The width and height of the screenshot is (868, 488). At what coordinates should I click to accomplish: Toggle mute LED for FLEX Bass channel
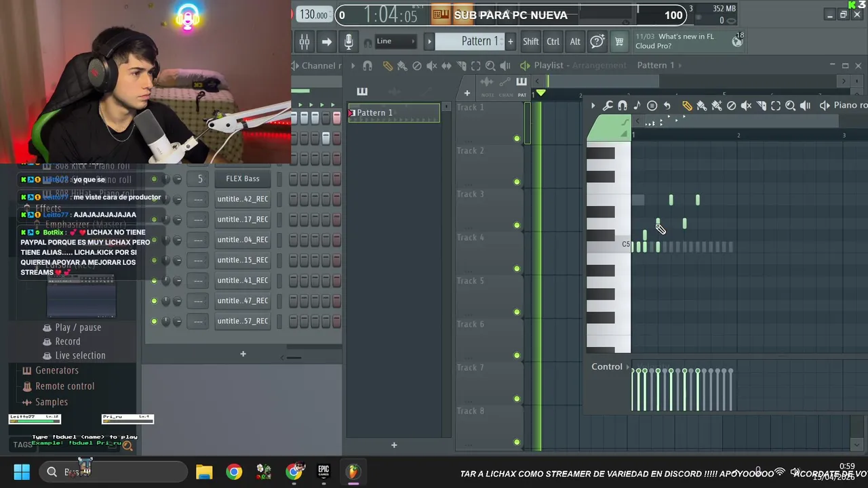(154, 179)
